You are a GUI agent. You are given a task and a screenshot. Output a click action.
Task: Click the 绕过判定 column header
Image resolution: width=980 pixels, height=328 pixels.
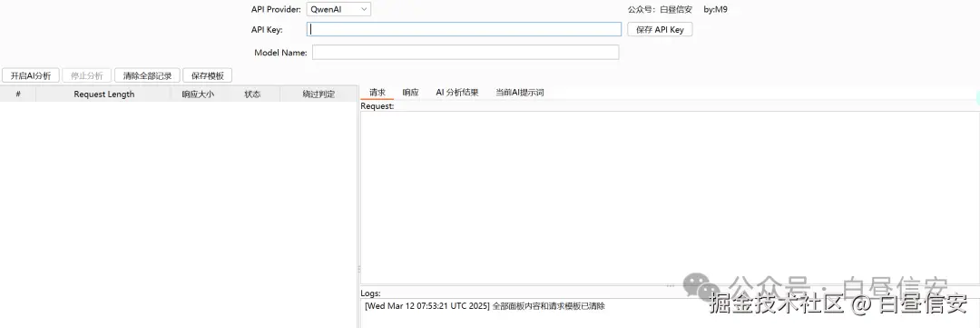318,94
